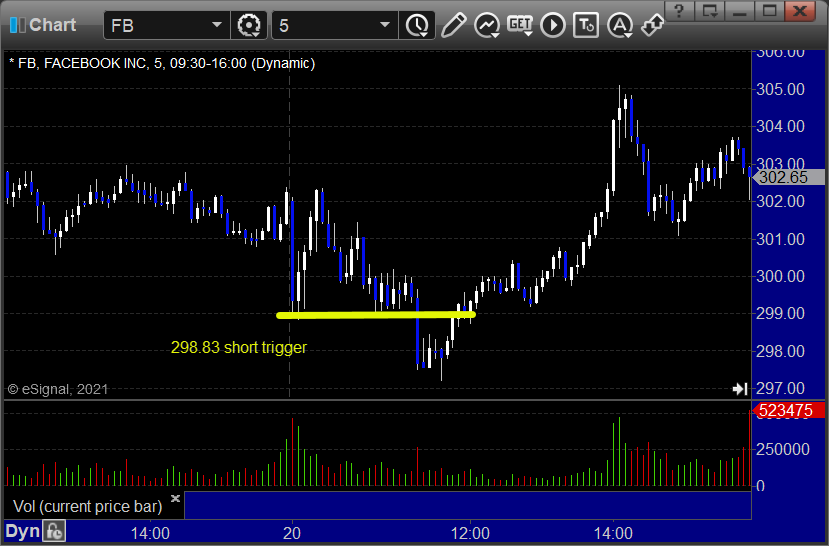The height and width of the screenshot is (546, 829).
Task: Click the Vol (current price bar) label
Action: pos(87,506)
